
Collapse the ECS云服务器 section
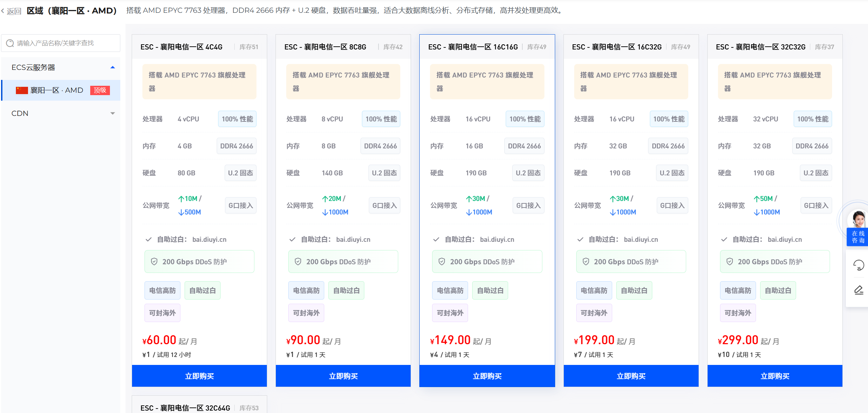point(113,67)
